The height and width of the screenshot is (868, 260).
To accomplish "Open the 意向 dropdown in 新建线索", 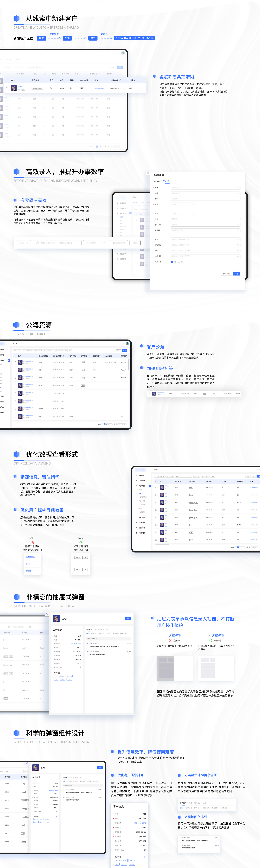I will tap(206, 199).
